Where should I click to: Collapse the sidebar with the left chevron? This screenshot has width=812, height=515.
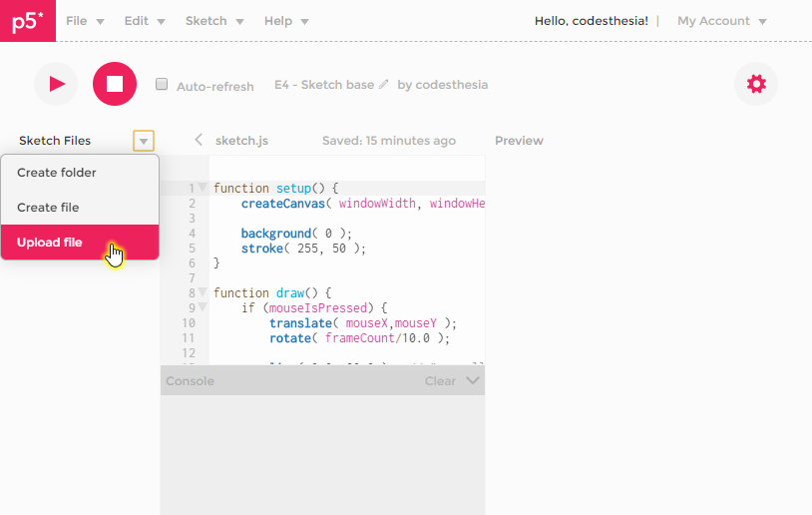point(199,140)
